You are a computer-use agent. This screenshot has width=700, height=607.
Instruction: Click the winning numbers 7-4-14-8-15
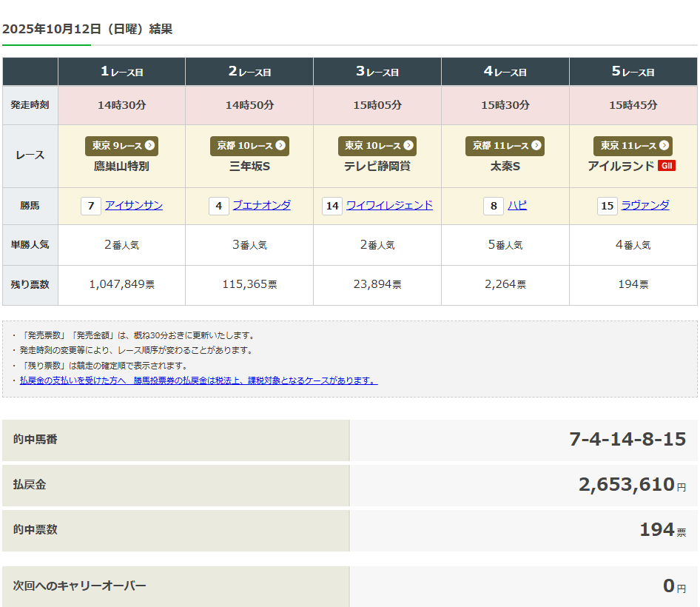[627, 439]
